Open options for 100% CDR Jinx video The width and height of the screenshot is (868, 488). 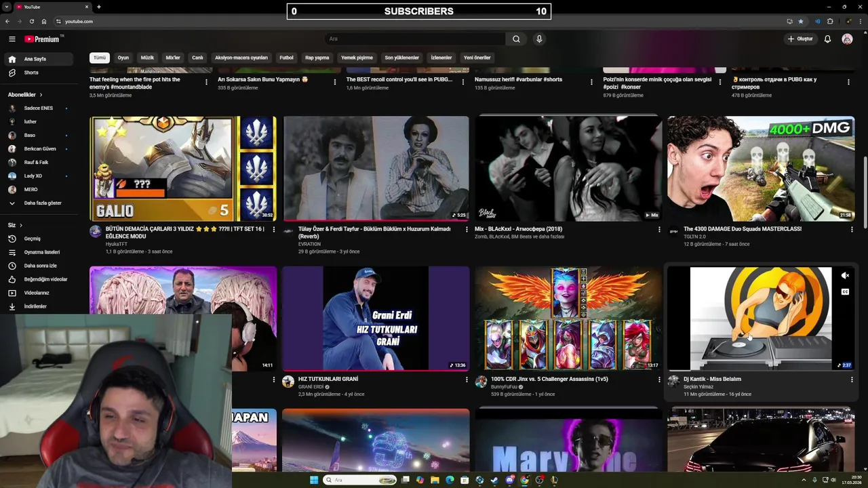(x=659, y=380)
